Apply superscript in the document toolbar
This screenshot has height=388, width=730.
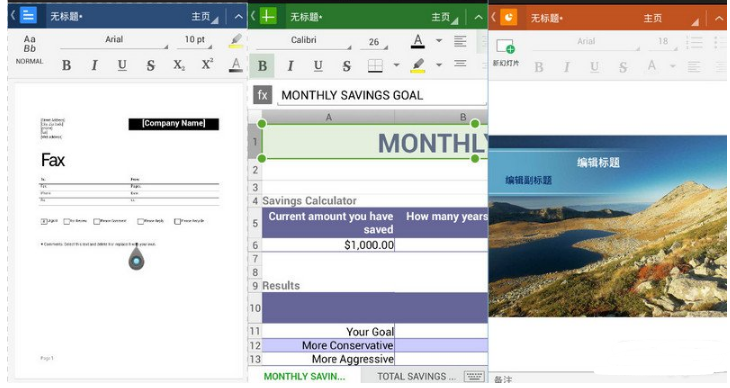tap(207, 64)
